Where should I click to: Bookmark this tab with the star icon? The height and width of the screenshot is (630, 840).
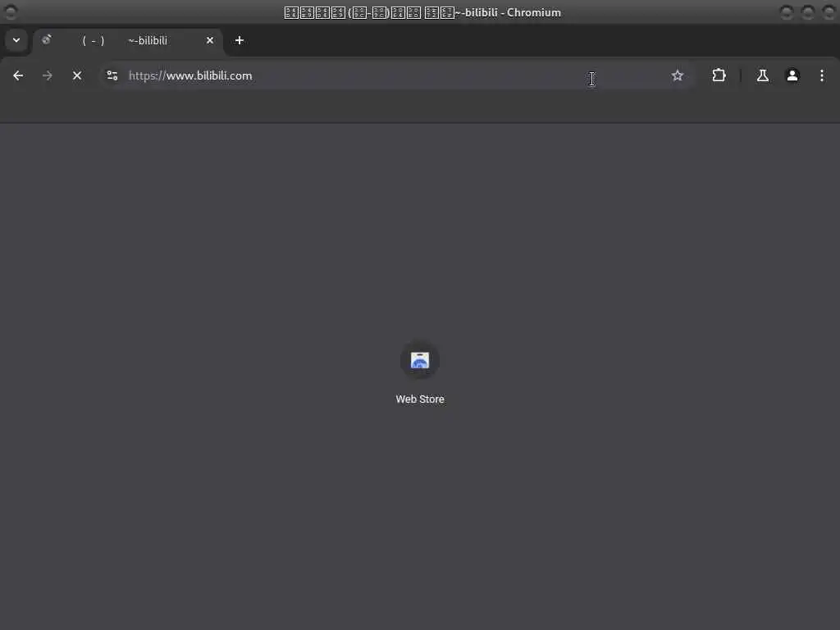[677, 75]
